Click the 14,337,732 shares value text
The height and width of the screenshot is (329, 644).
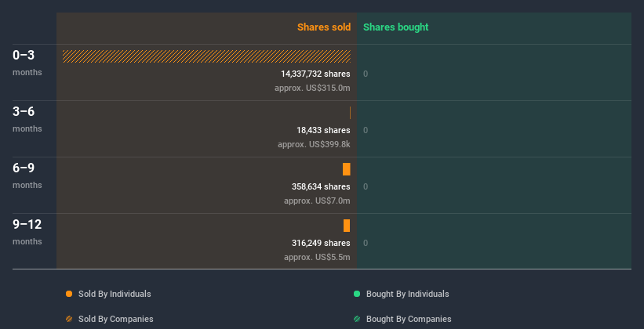[x=315, y=74]
